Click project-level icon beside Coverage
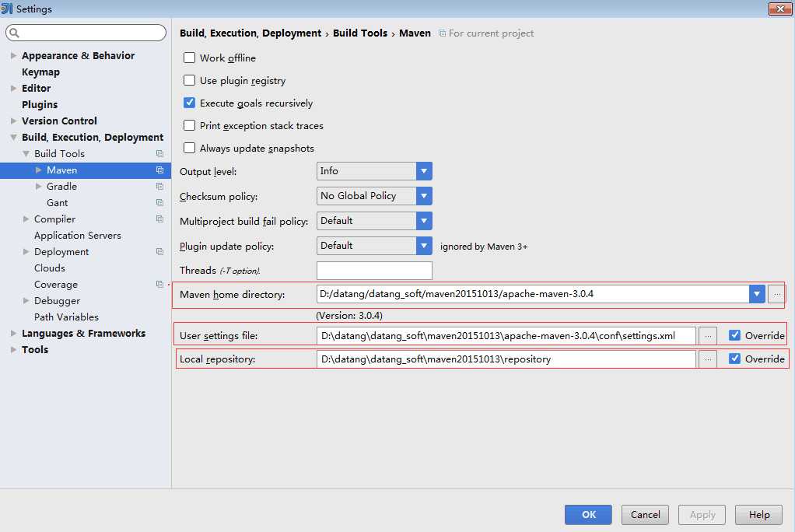Screen dimensions: 795x532 [x=159, y=285]
